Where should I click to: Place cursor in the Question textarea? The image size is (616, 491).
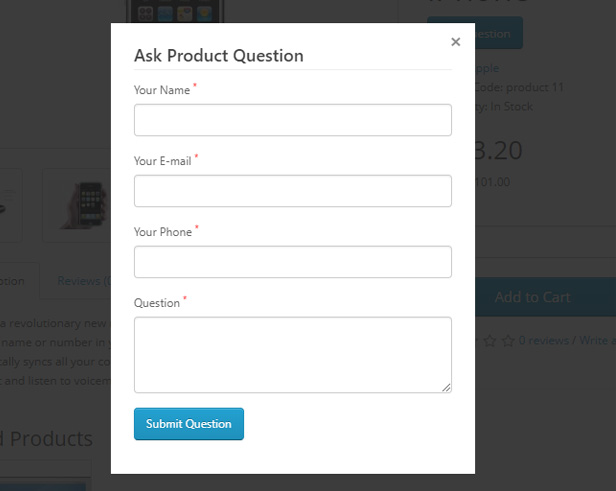[293, 355]
